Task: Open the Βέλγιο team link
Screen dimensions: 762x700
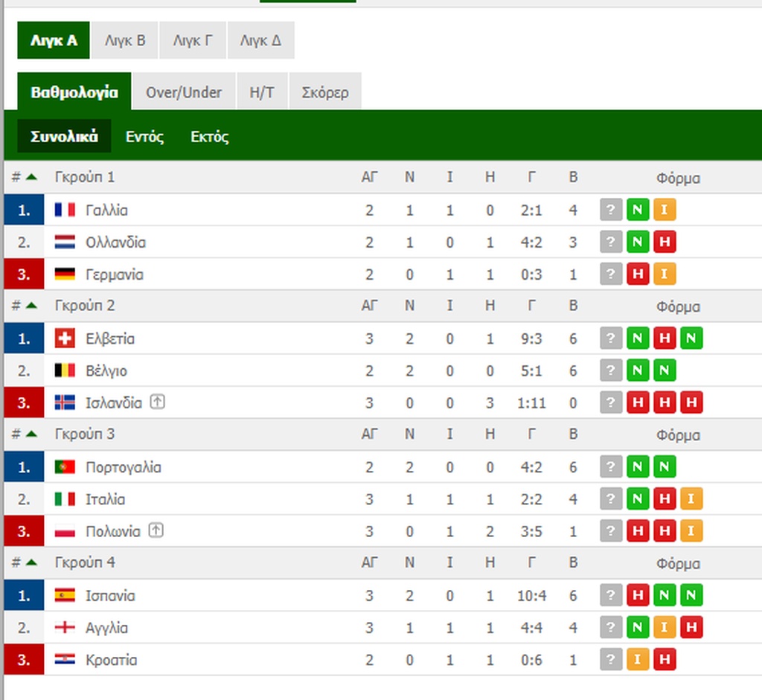Action: click(x=106, y=370)
